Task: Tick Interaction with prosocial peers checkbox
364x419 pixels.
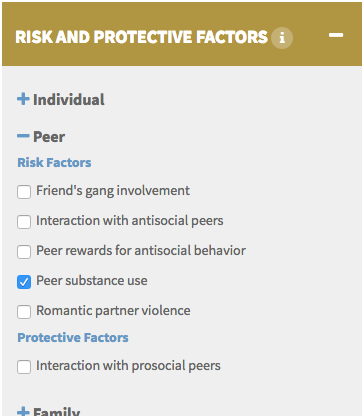Action: 24,367
